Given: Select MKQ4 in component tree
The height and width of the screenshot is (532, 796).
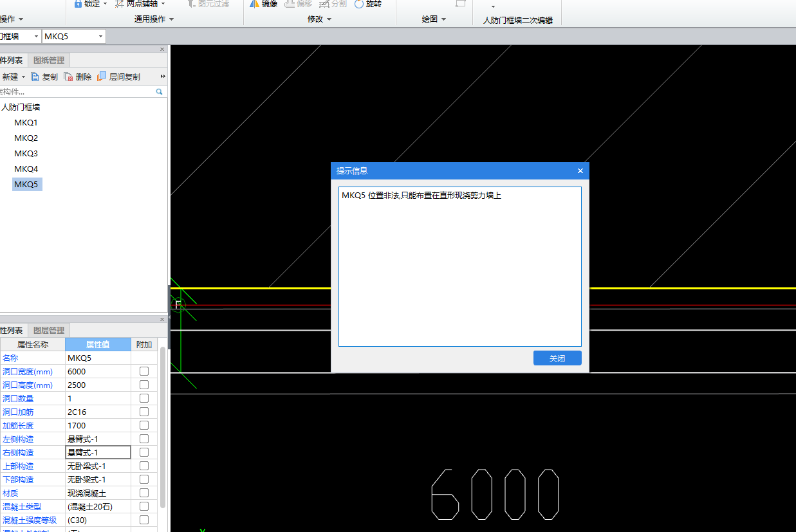Looking at the screenshot, I should [x=26, y=169].
